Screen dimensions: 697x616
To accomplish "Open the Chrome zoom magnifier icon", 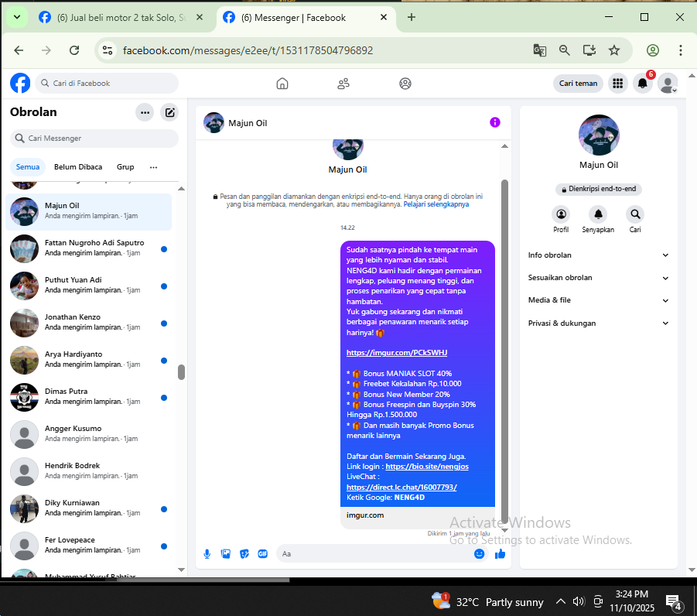I will tap(565, 50).
